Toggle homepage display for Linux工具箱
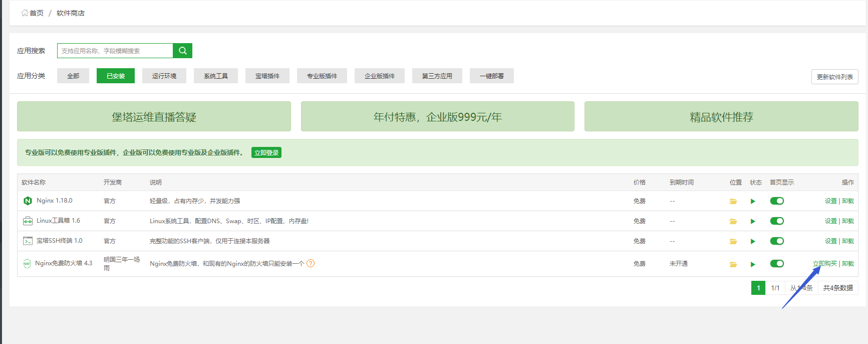Viewport: 868px width, 344px height. pos(777,221)
